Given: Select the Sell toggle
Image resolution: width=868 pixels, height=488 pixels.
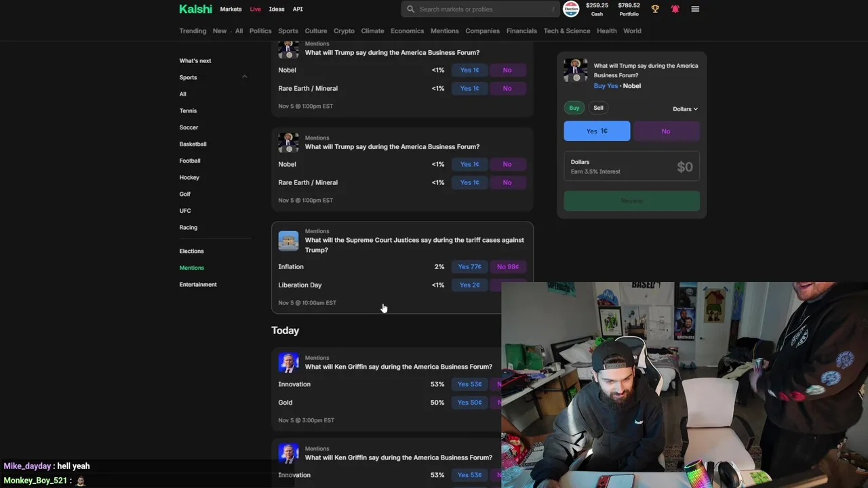Looking at the screenshot, I should point(598,108).
